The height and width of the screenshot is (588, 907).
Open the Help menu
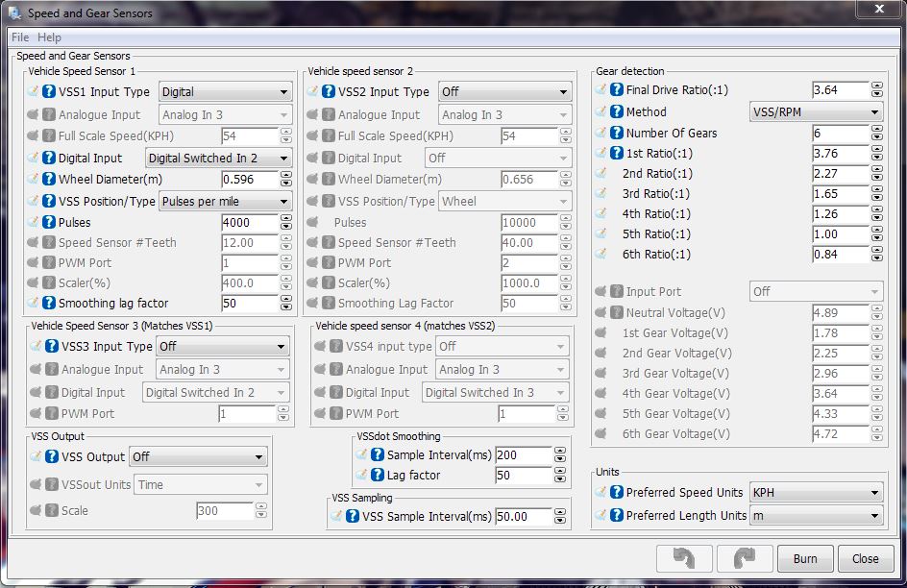49,37
